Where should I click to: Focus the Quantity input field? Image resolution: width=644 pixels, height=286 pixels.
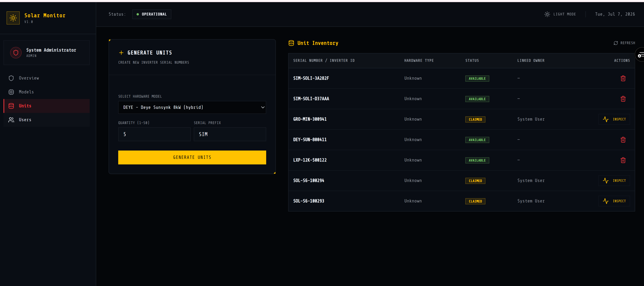click(154, 134)
